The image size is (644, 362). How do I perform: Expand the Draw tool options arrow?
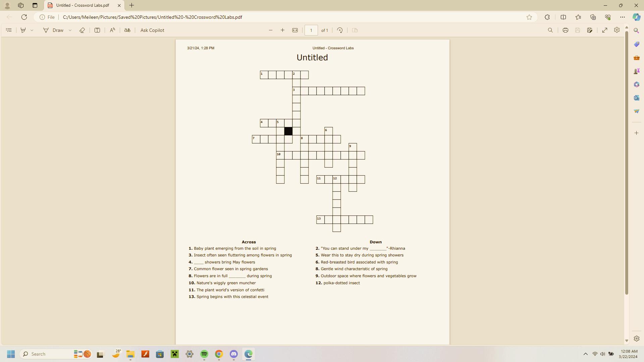(70, 30)
